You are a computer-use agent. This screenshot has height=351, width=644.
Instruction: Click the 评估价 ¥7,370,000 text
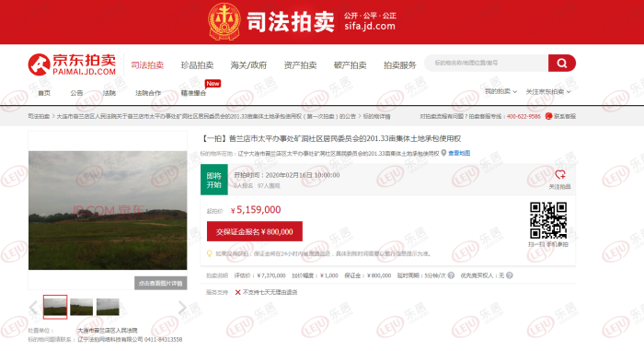point(259,275)
